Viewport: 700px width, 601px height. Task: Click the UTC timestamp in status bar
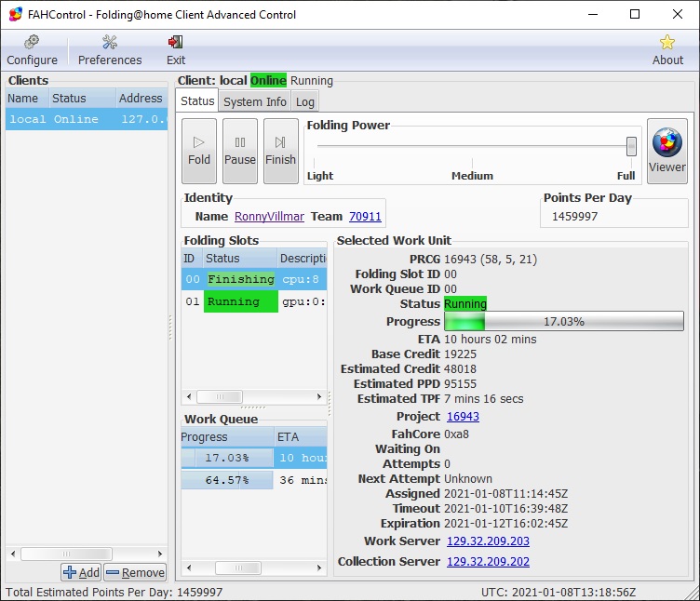click(558, 592)
